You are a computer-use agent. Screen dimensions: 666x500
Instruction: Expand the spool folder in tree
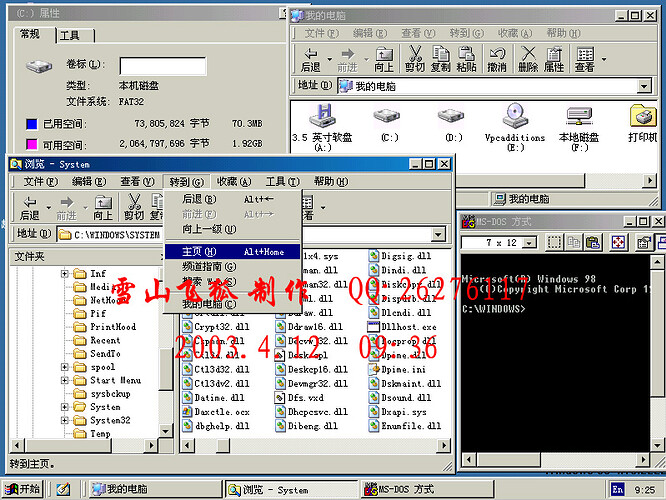click(65, 367)
